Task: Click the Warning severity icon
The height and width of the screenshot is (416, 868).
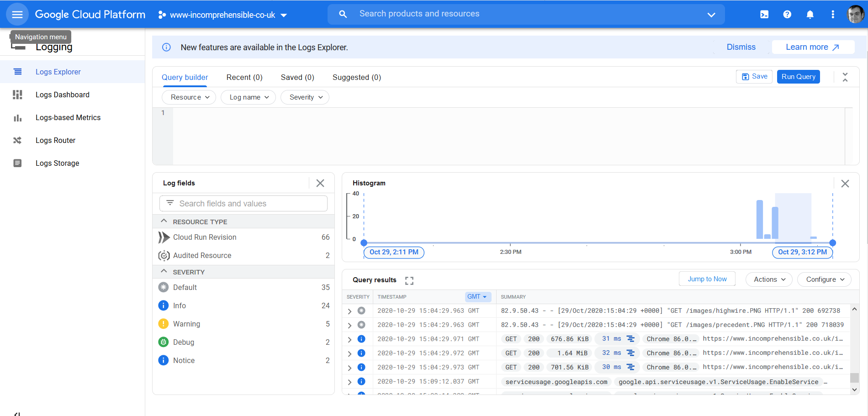Action: pos(164,324)
